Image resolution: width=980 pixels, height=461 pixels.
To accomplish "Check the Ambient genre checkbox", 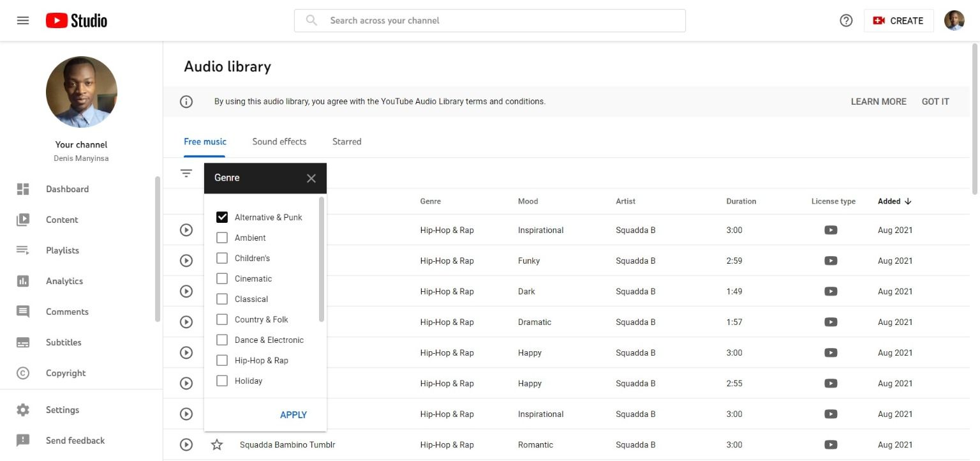I will pos(222,238).
